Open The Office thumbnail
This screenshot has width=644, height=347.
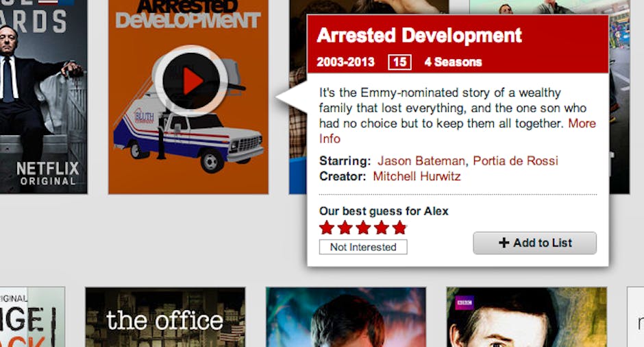click(x=165, y=317)
